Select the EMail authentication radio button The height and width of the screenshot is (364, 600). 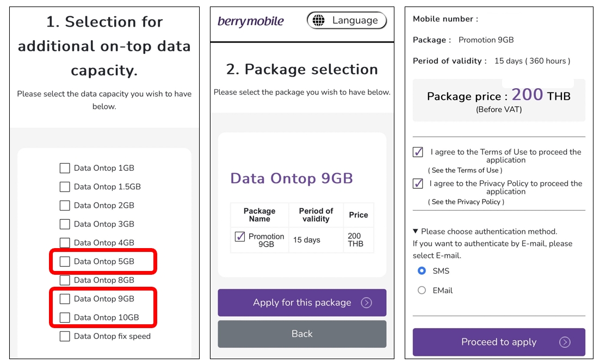pos(422,290)
